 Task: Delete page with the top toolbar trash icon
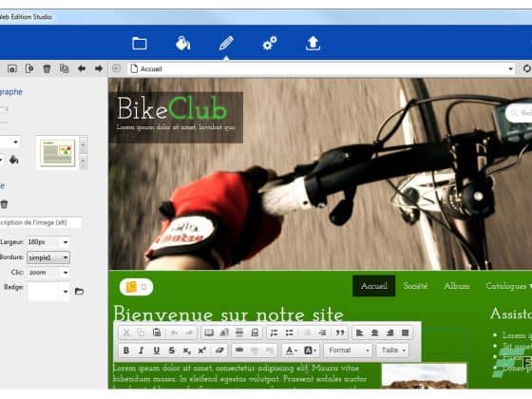point(47,68)
